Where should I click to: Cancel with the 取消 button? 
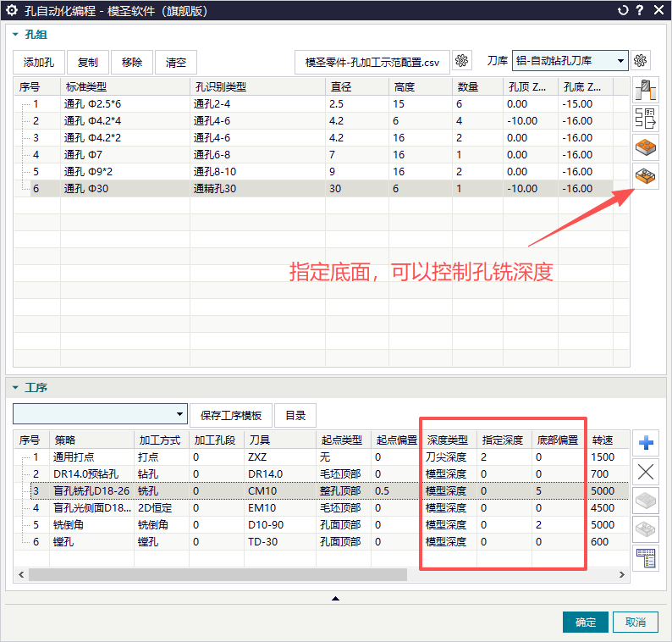coord(635,622)
